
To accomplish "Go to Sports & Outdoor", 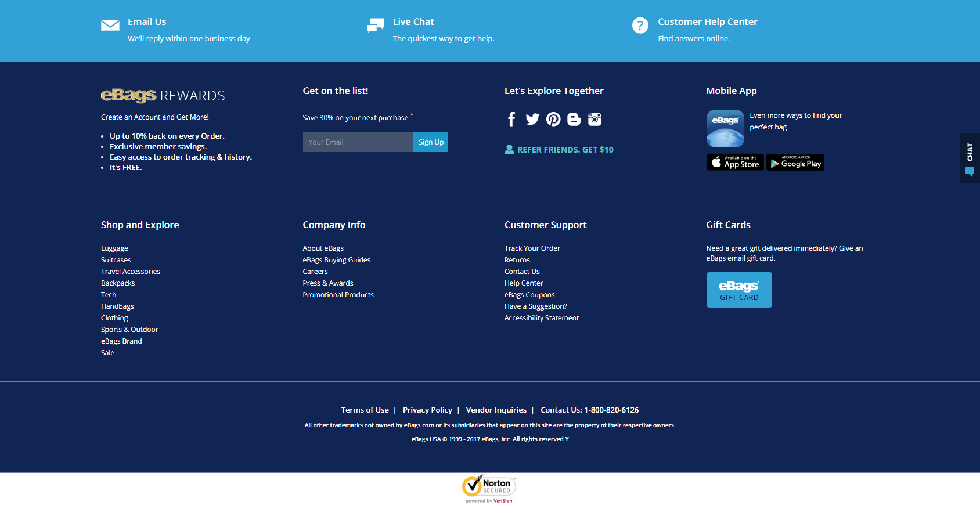I will [x=129, y=330].
